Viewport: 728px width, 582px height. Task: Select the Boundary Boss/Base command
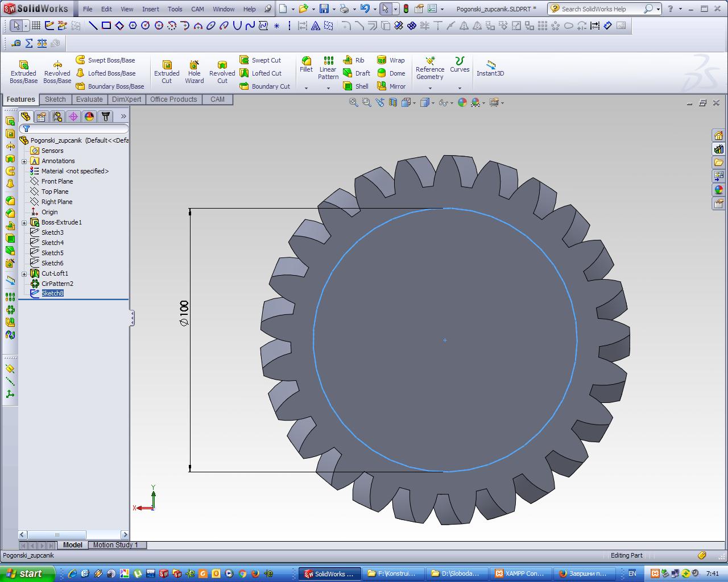[x=110, y=86]
